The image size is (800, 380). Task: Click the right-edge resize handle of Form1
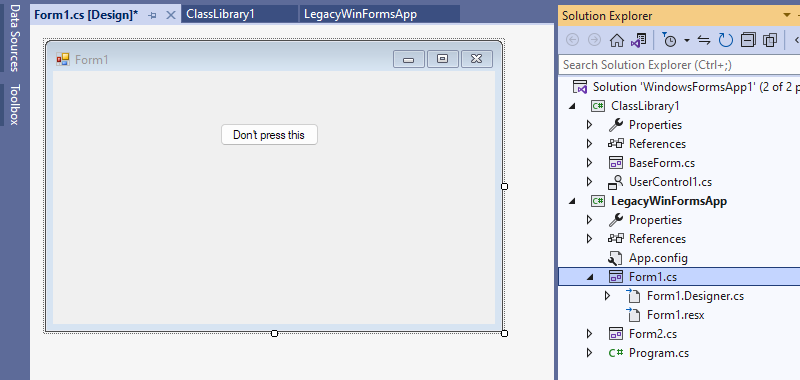point(505,187)
